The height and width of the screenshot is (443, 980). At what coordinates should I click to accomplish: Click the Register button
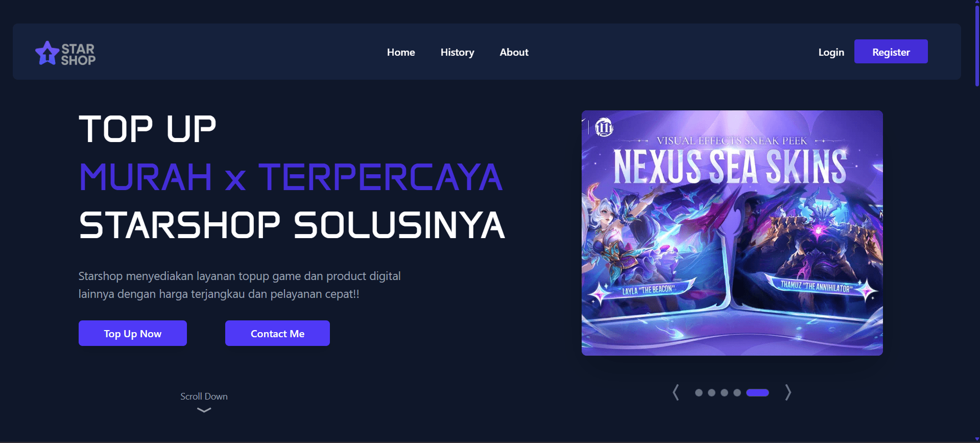click(891, 52)
